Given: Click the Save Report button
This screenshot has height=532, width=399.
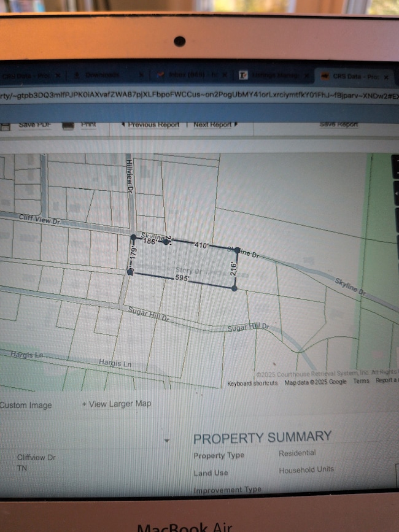Looking at the screenshot, I should click(339, 125).
